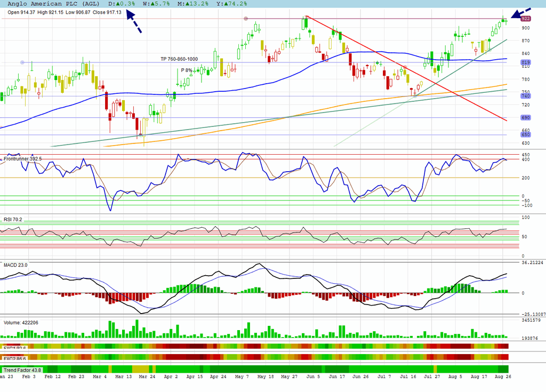The width and height of the screenshot is (546, 392).
Task: Click the -25.13087 MACD axis minimum
Action: click(533, 314)
